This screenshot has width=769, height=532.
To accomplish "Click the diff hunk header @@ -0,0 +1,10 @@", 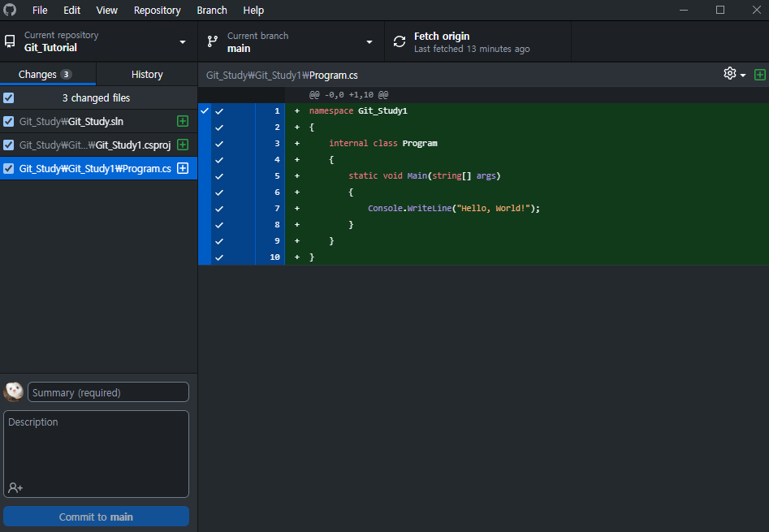I will pos(348,95).
